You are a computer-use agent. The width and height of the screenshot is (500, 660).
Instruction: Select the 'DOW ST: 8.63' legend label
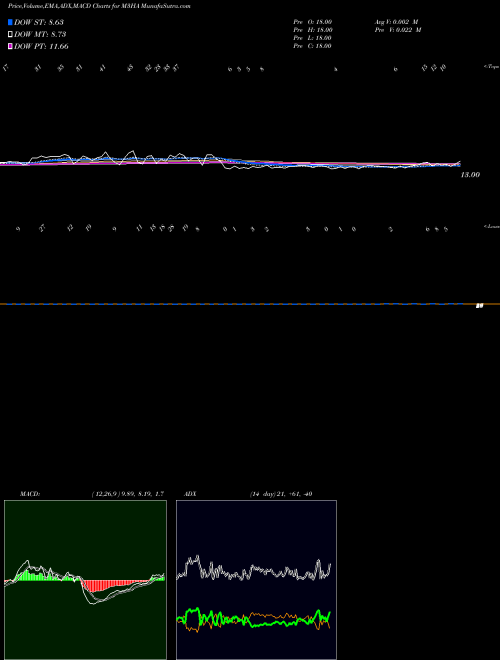pos(39,22)
